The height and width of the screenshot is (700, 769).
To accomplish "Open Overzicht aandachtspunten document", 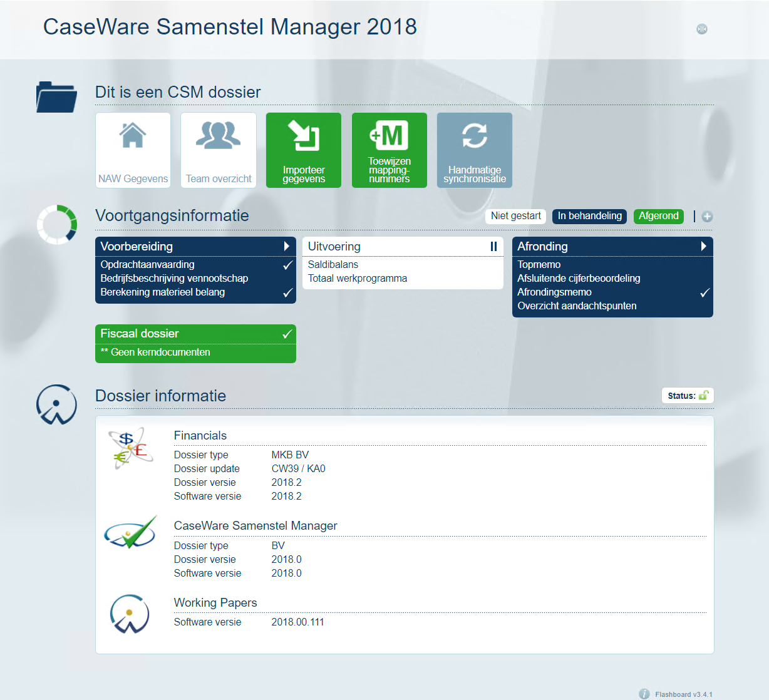I will [x=577, y=306].
